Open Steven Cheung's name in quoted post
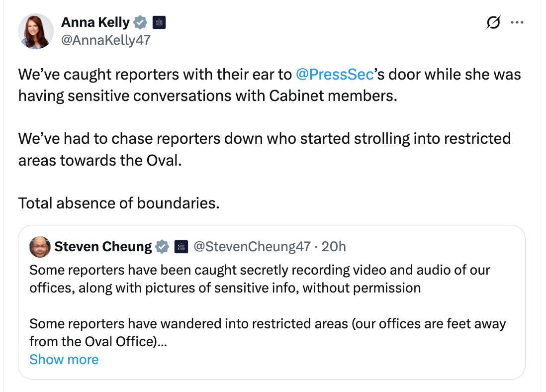Image resolution: width=546 pixels, height=392 pixels. click(103, 247)
